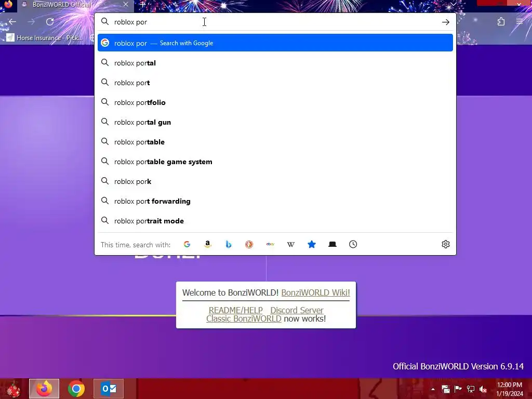Close the BonziWORLD Official tab
The height and width of the screenshot is (399, 532).
pyautogui.click(x=126, y=4)
